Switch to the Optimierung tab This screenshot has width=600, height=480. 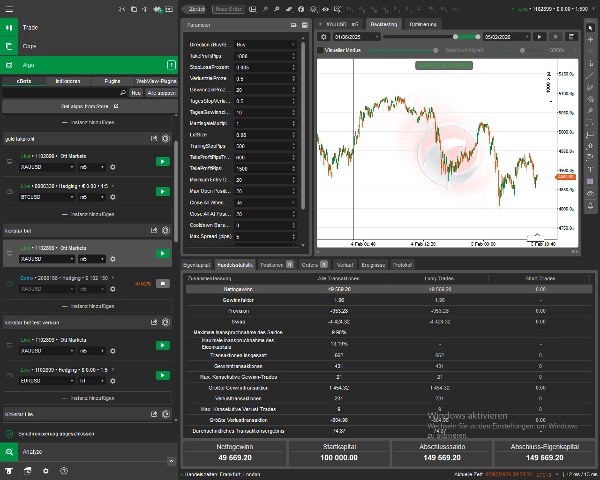tap(421, 22)
